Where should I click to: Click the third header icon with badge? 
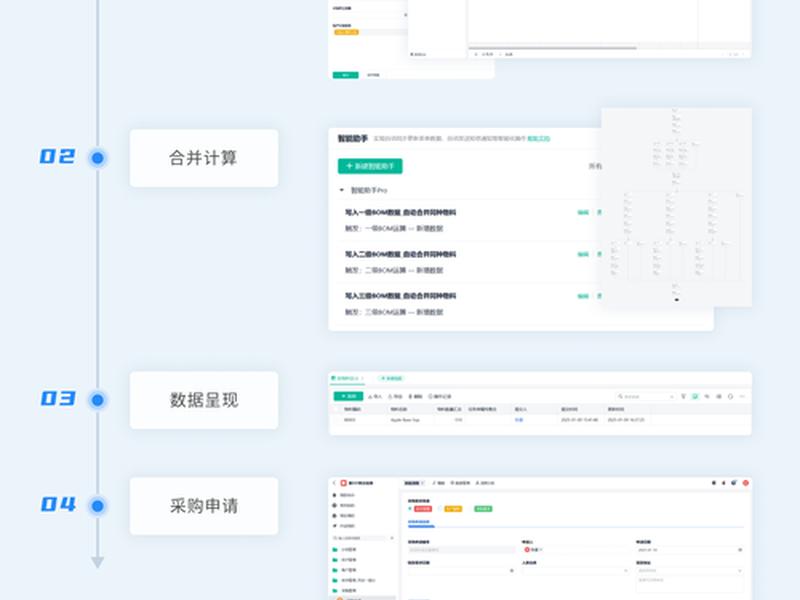(x=734, y=483)
